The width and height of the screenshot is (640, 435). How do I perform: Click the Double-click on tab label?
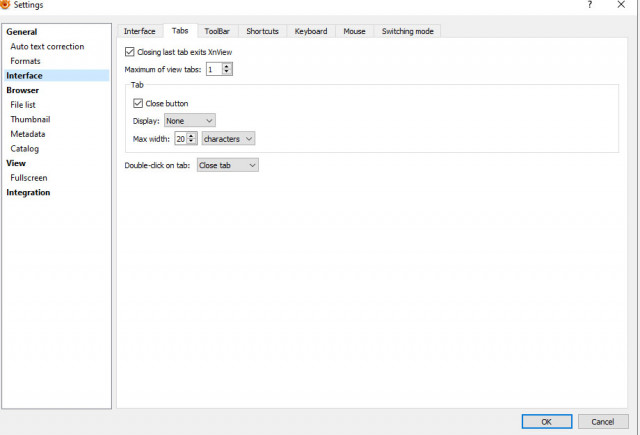point(157,165)
